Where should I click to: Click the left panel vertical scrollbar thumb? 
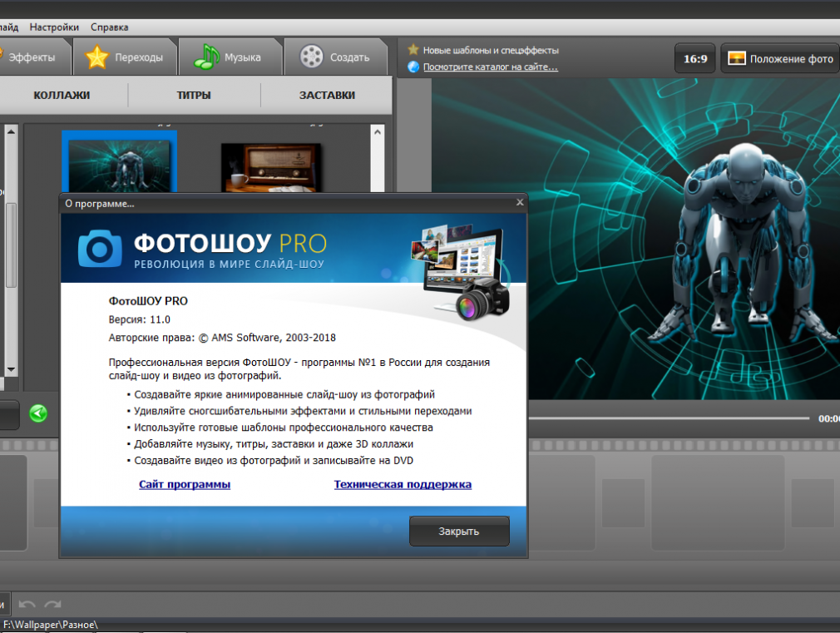[12, 245]
